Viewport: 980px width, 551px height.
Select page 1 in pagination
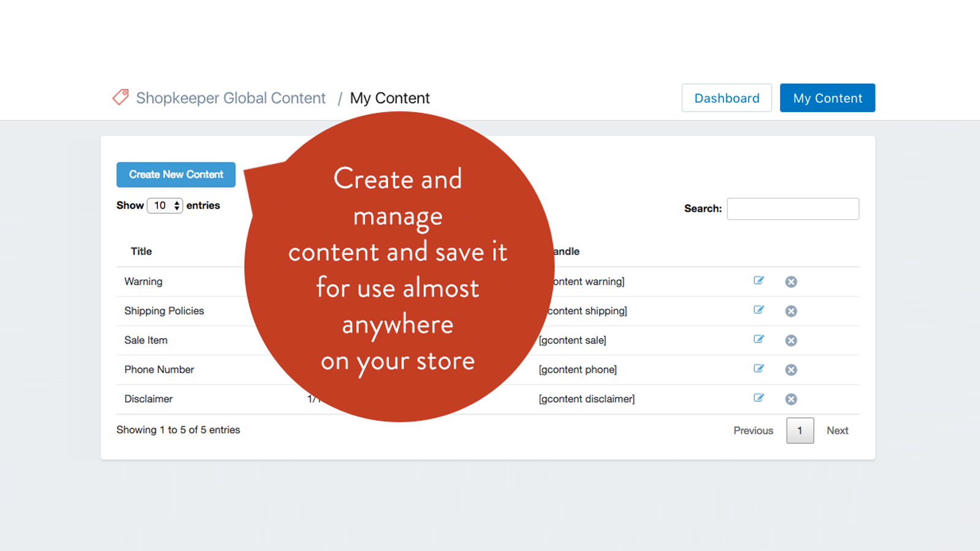click(x=799, y=430)
